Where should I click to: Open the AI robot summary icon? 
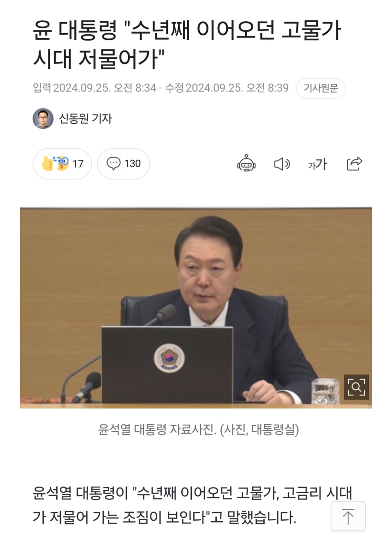coord(246,163)
